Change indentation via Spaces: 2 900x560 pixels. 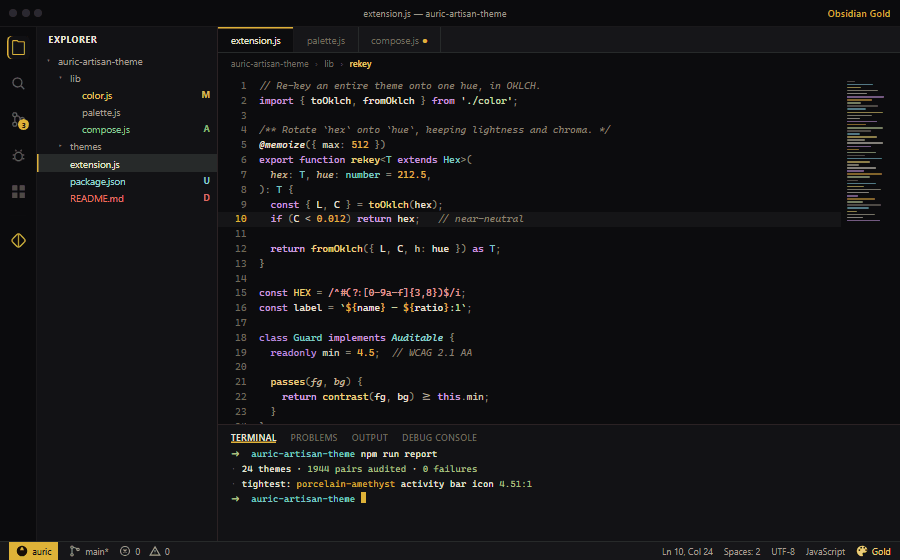coord(742,551)
